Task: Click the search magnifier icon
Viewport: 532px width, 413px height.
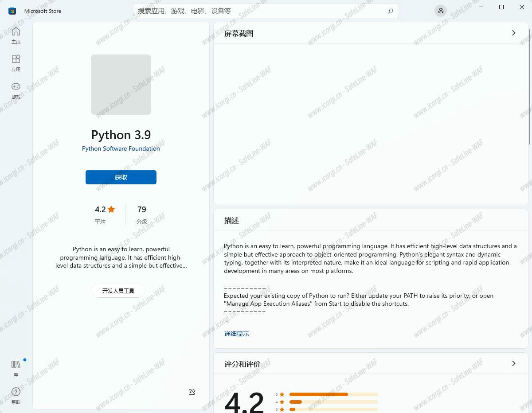Action: click(x=391, y=11)
